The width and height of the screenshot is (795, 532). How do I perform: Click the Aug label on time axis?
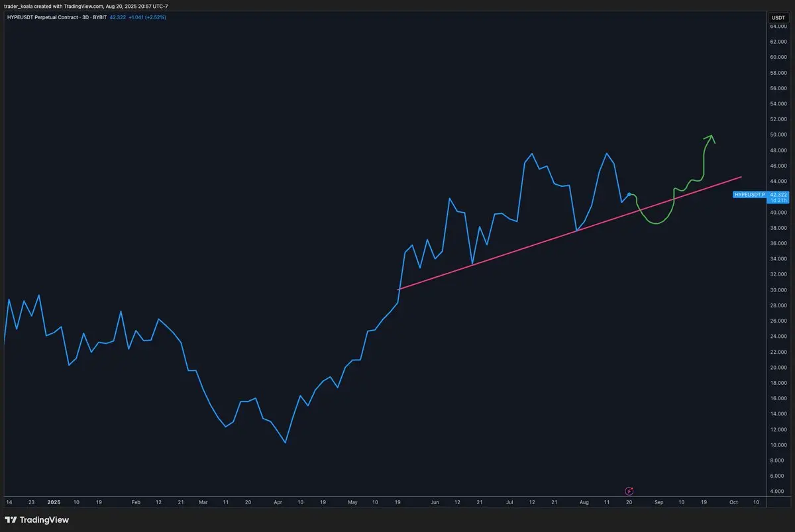(584, 503)
